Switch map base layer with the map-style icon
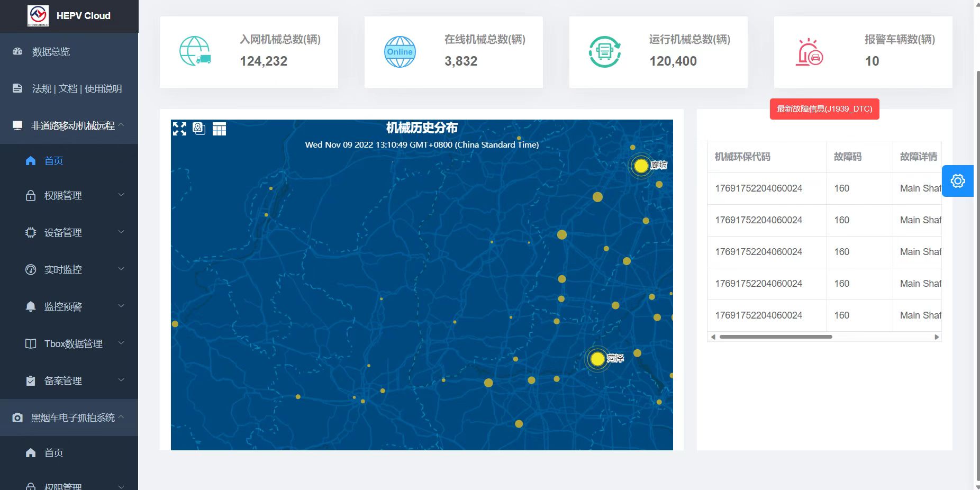This screenshot has height=490, width=980. coord(198,129)
